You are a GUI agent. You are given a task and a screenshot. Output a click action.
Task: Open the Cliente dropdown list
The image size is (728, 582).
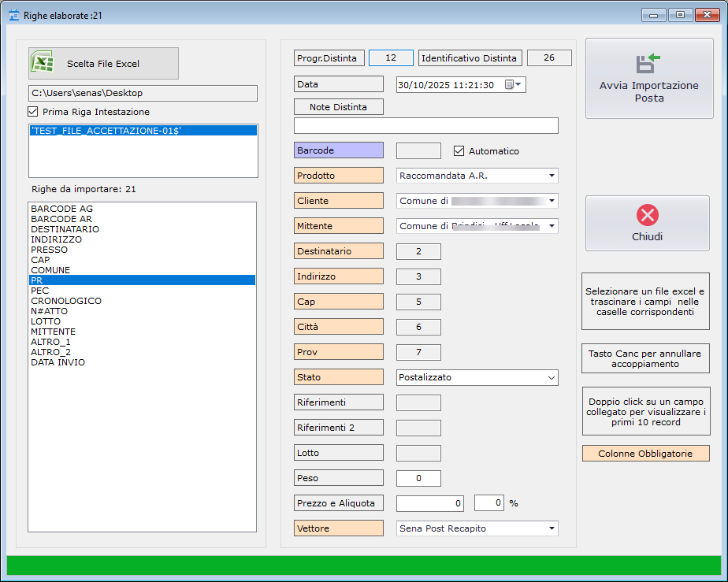coord(552,201)
